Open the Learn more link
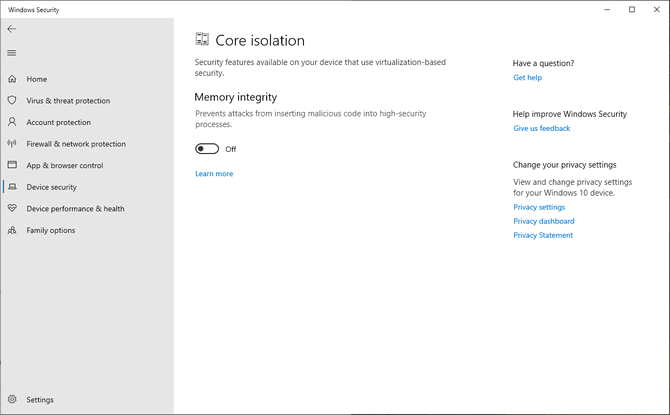The image size is (670, 415). [x=214, y=174]
